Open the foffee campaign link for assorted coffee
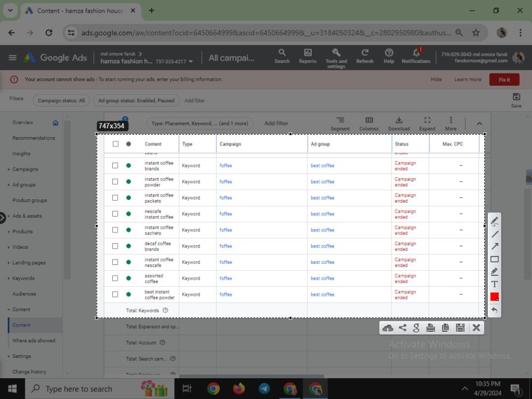The image size is (532, 399). tap(226, 278)
